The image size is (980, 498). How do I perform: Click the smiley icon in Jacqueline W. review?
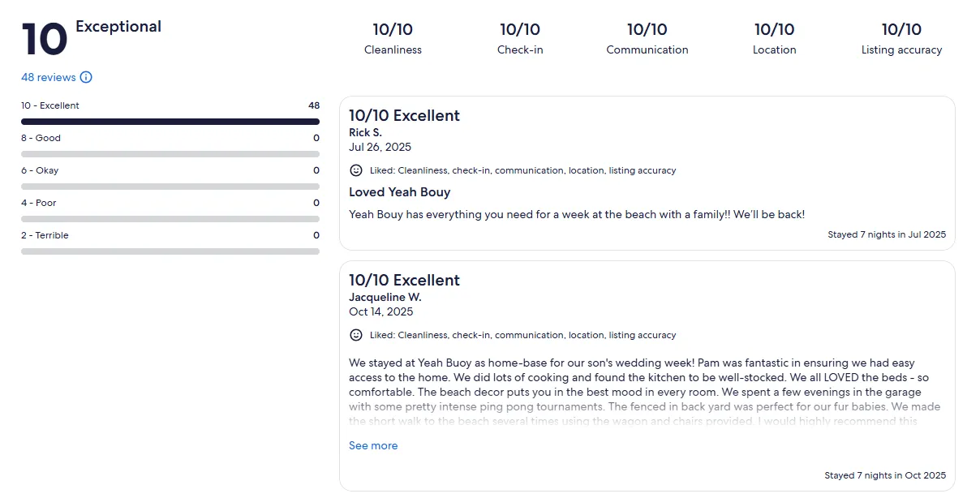coord(355,335)
